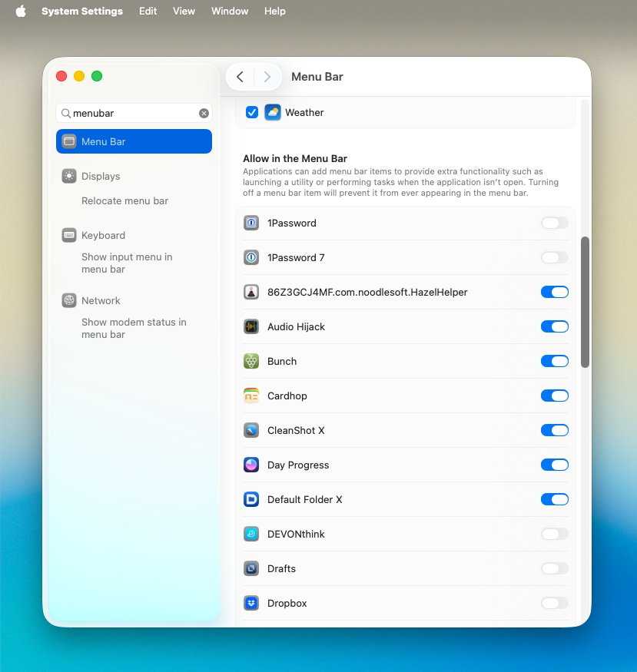Click the Default Folder X label
Screen dimensions: 637x672
click(x=305, y=500)
